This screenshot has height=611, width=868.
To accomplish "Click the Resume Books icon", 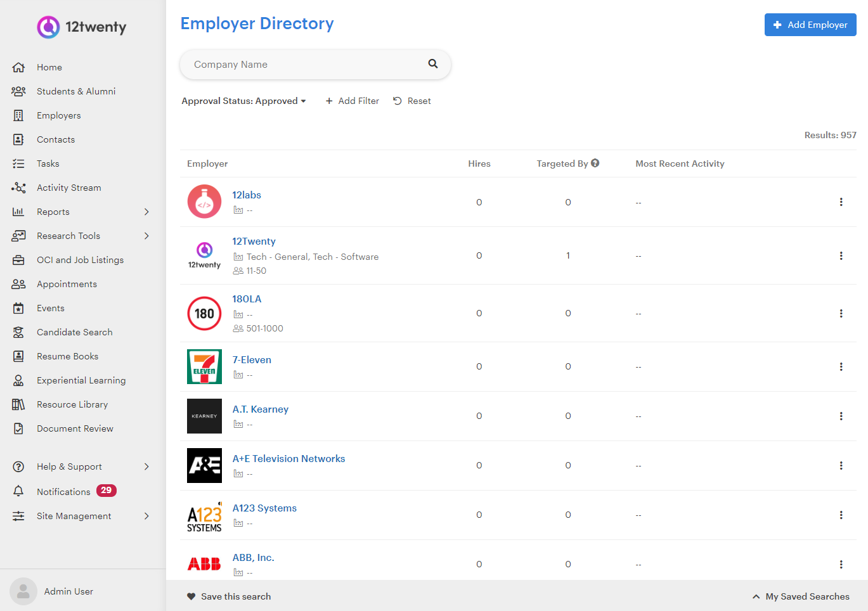I will tap(18, 356).
